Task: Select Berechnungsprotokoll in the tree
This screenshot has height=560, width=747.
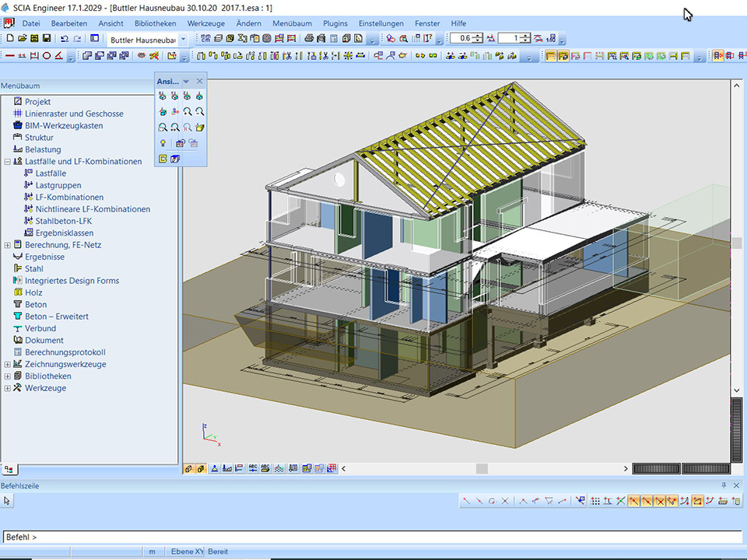Action: click(x=65, y=352)
